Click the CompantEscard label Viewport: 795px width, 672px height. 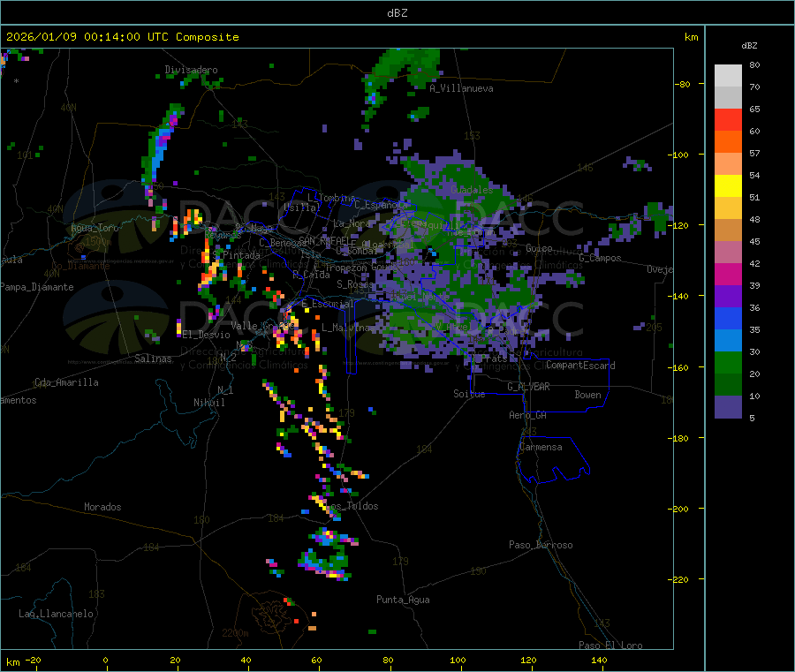(x=580, y=366)
